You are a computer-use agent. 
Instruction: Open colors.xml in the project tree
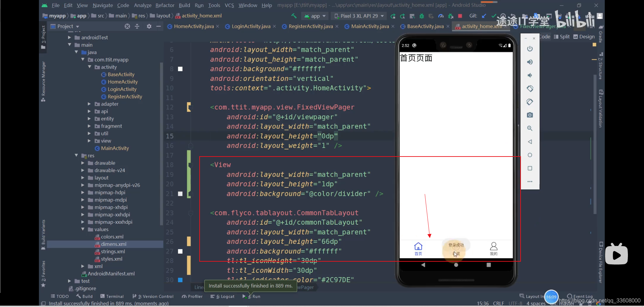(112, 236)
